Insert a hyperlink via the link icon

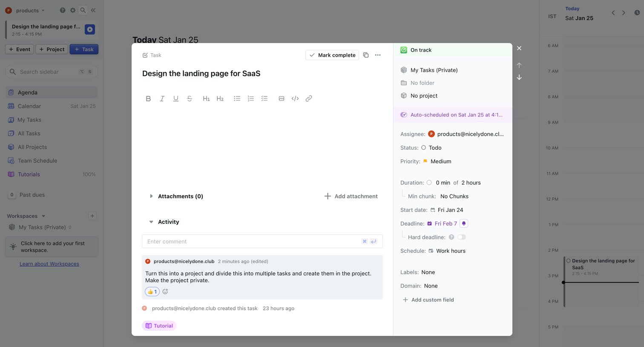[308, 98]
